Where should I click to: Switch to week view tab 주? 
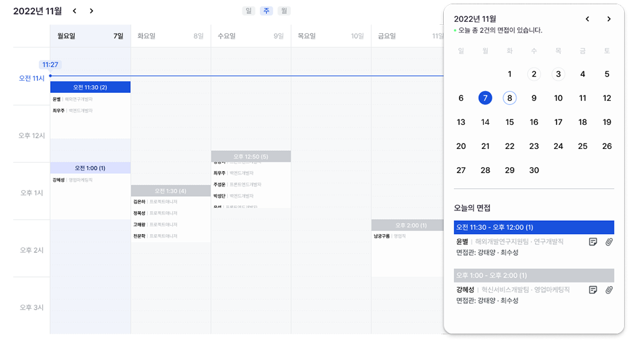[266, 11]
